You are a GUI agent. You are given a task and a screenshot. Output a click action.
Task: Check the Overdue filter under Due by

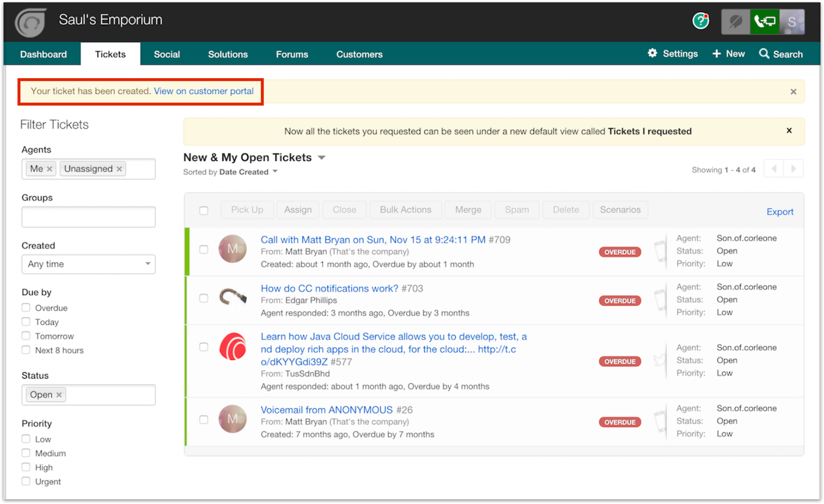tap(26, 307)
